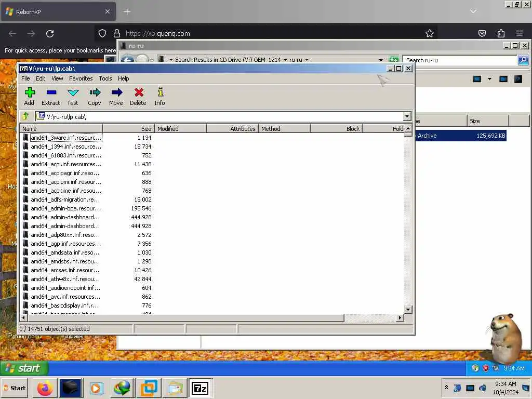The height and width of the screenshot is (399, 532).
Task: Select the 125,692 KB archive row in Explorer
Action: pos(461,136)
